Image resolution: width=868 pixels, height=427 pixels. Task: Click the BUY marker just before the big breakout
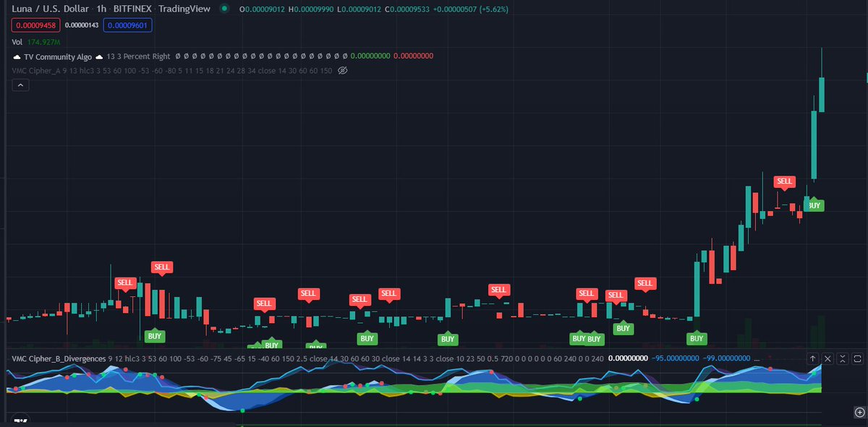point(697,337)
